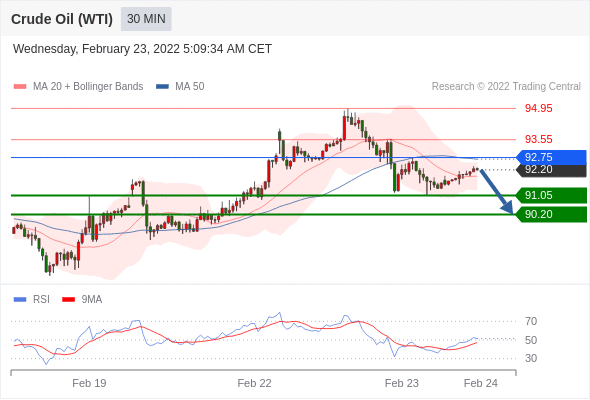Screen dimensions: 590x400
Task: Click the Feb 24 date axis label
Action: pyautogui.click(x=481, y=383)
